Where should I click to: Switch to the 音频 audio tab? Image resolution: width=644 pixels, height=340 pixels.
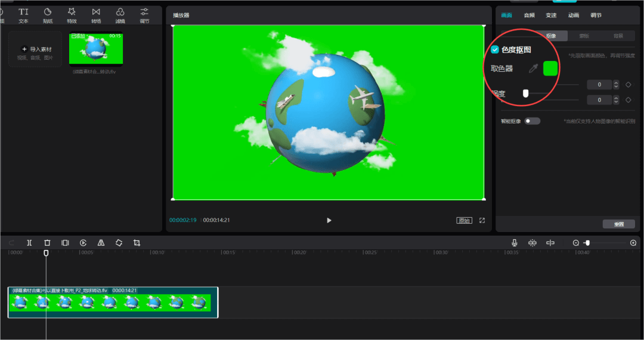529,15
